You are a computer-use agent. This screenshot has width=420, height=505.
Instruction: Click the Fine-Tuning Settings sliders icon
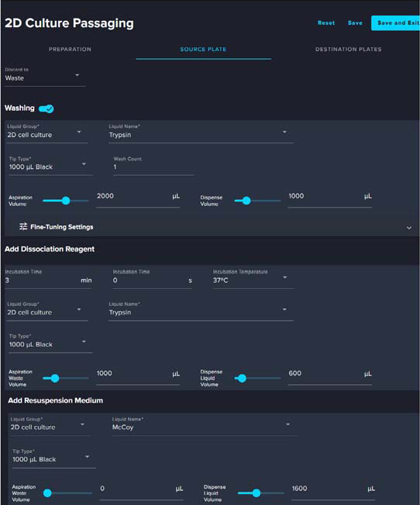(x=23, y=227)
